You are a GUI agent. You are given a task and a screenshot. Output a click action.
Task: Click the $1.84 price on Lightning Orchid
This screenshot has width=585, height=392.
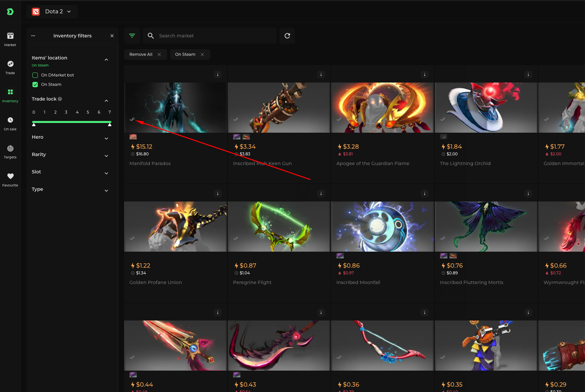[454, 147]
